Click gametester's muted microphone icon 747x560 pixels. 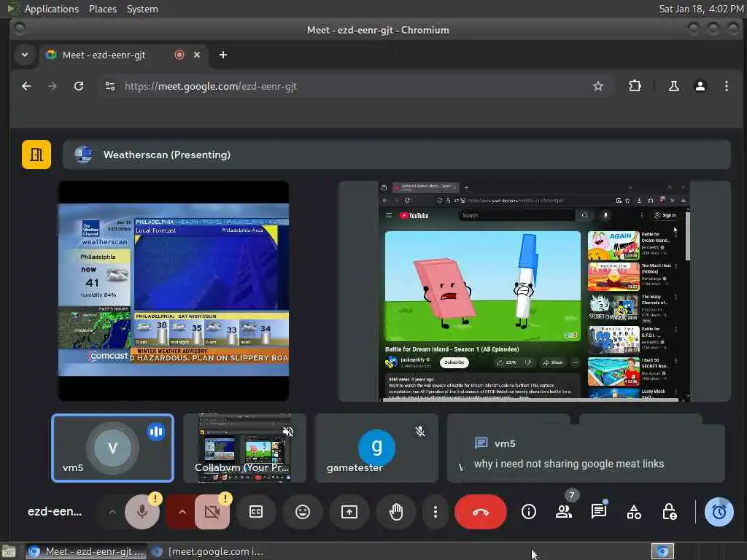(420, 432)
